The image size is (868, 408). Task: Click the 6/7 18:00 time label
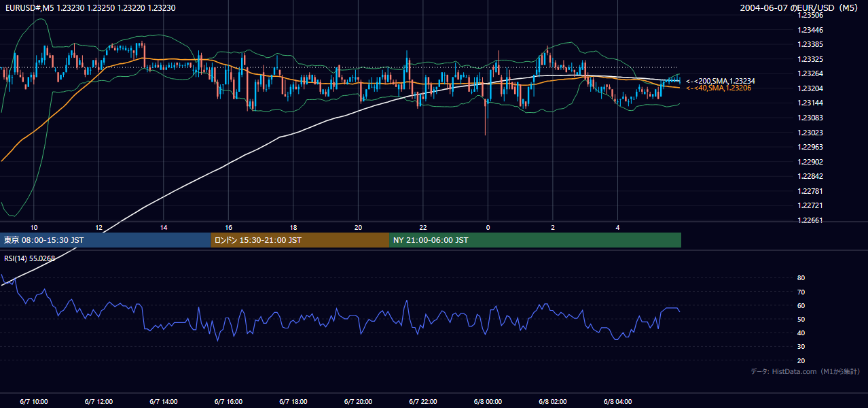point(293,402)
